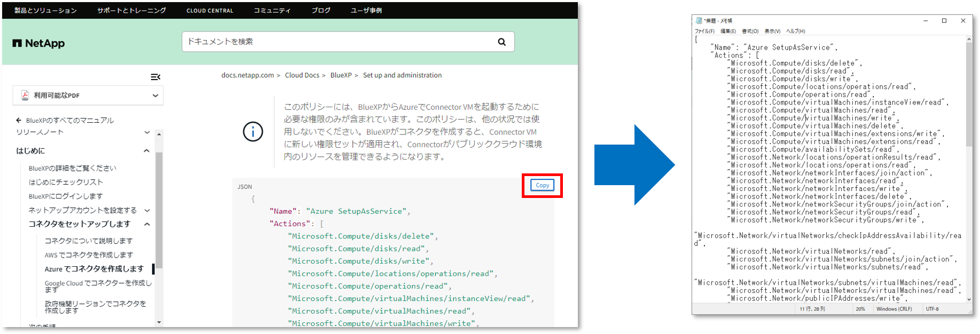Click 11 行、28 列 in Notepad status bar
The height and width of the screenshot is (334, 980).
point(812,309)
